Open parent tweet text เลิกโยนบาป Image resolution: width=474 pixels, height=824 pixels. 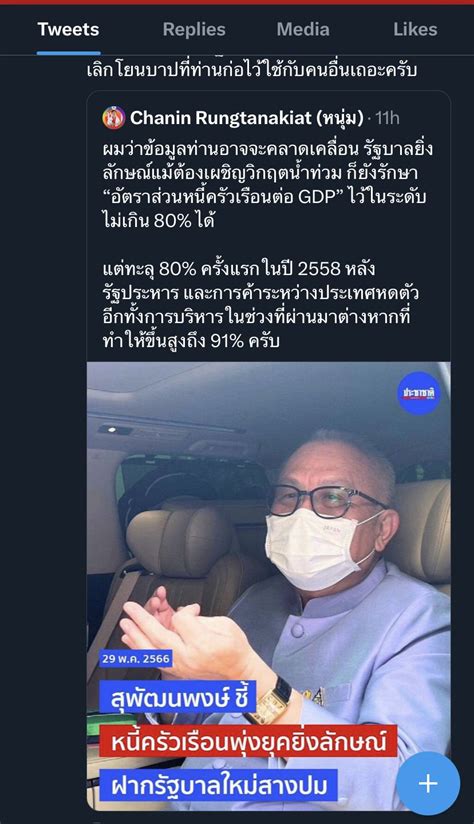click(x=252, y=70)
